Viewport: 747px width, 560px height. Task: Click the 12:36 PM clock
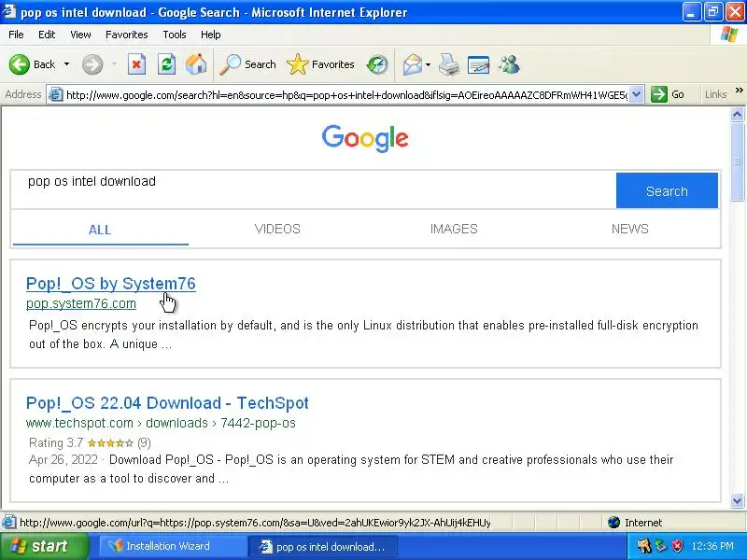712,546
